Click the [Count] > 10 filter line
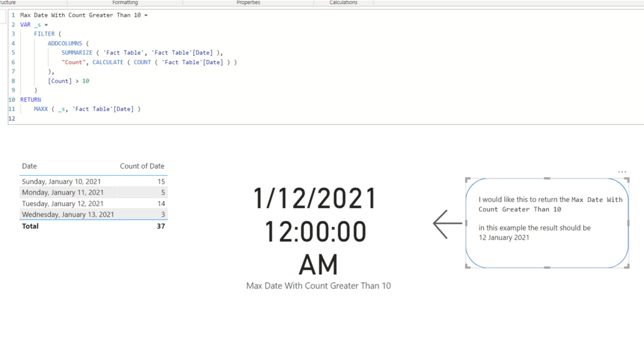 [x=68, y=81]
